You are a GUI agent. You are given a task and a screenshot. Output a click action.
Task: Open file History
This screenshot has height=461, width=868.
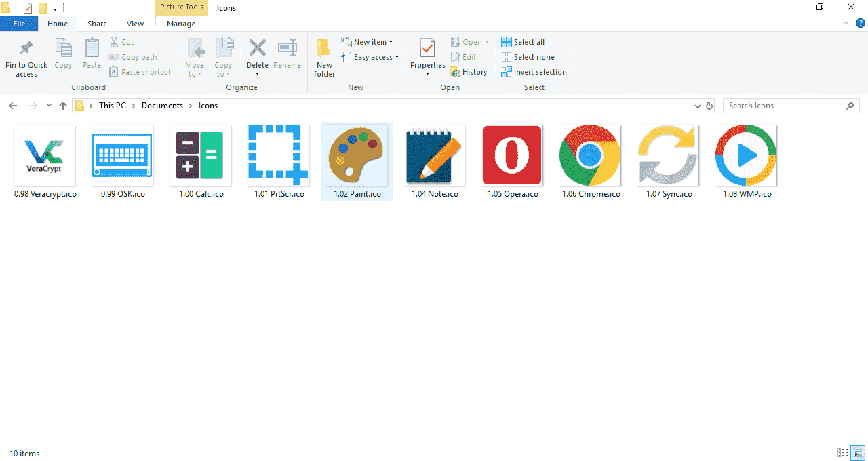point(469,72)
